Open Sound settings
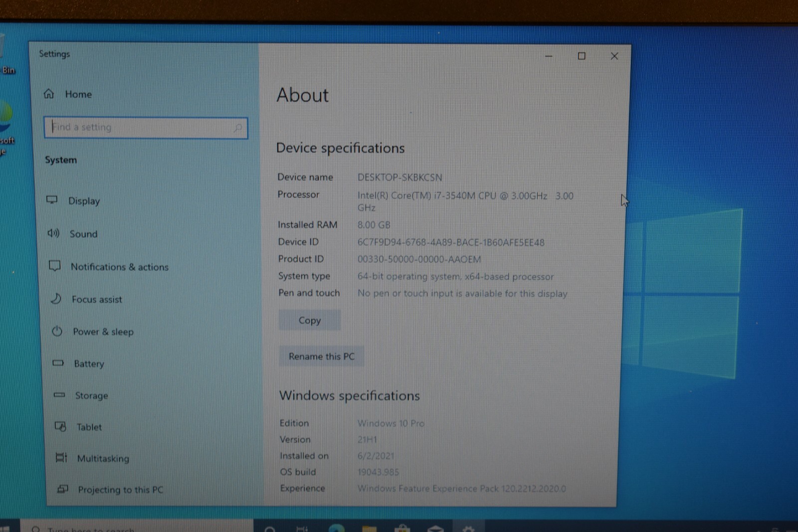The image size is (798, 532). point(73,233)
